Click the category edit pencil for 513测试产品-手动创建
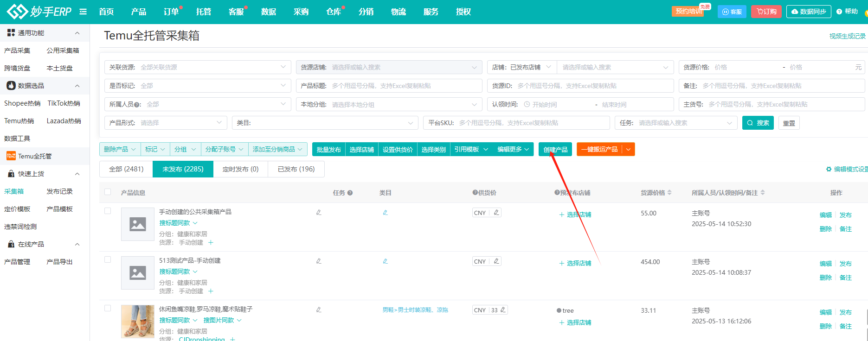Viewport: 868px width, 341px height. point(385,261)
